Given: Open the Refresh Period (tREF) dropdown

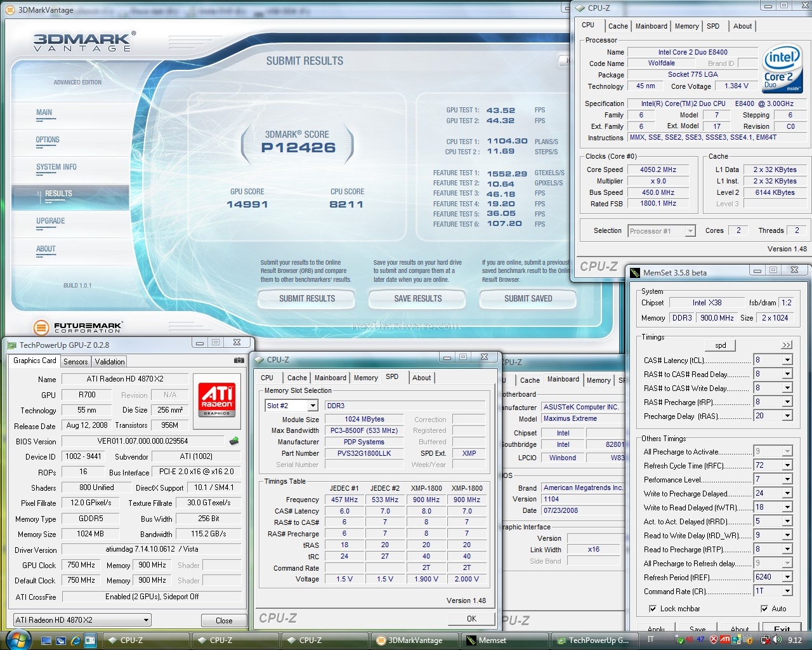Looking at the screenshot, I should 787,577.
